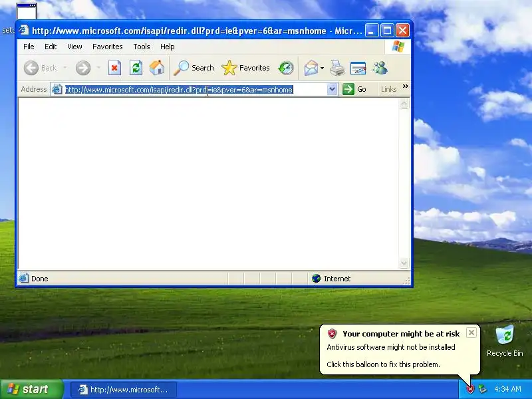Screen dimensions: 532x399
Task: Expand the Back history dropdown arrow
Action: 65,68
